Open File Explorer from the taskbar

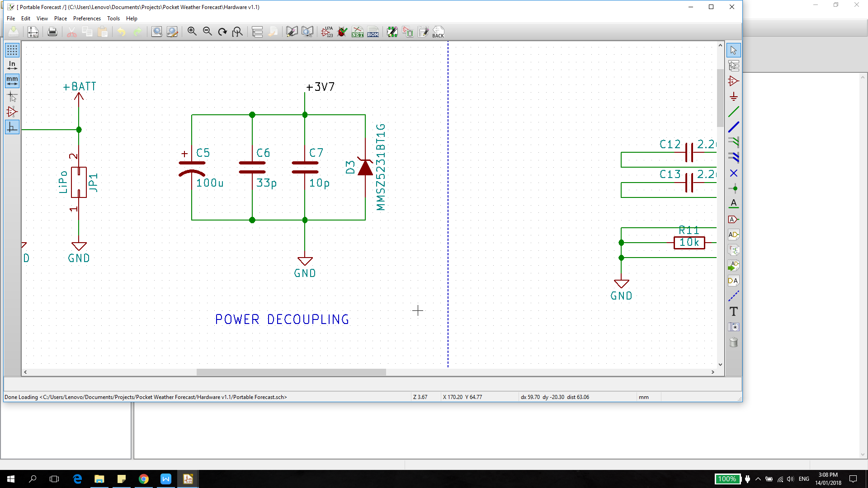(x=99, y=479)
